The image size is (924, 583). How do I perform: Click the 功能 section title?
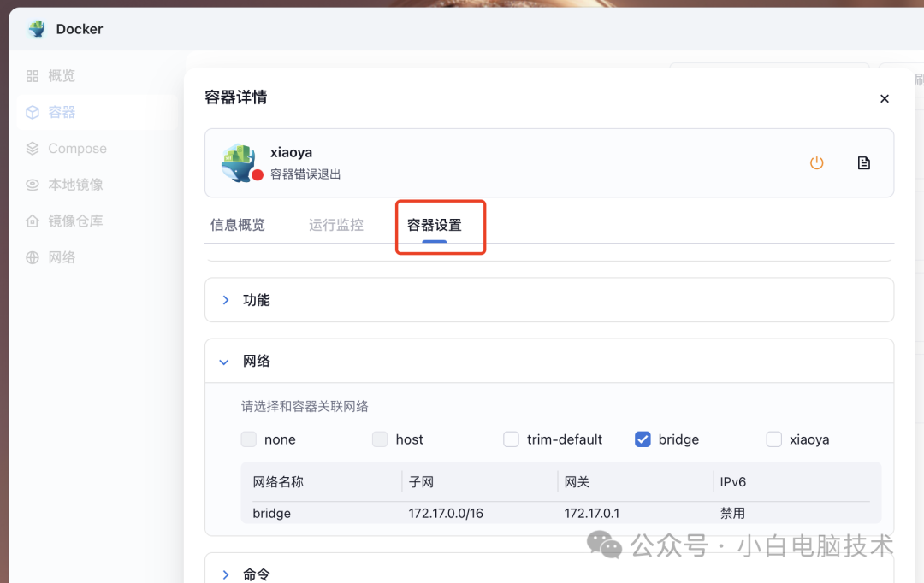(257, 300)
